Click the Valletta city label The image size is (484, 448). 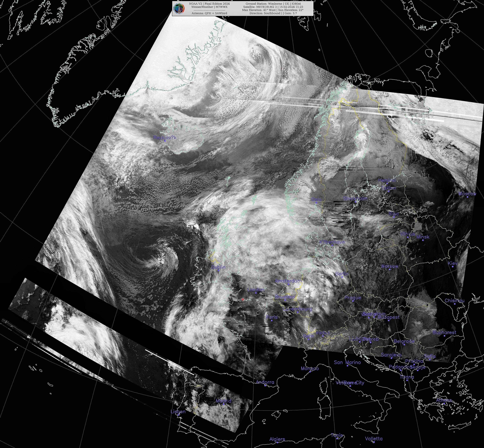coord(374,439)
